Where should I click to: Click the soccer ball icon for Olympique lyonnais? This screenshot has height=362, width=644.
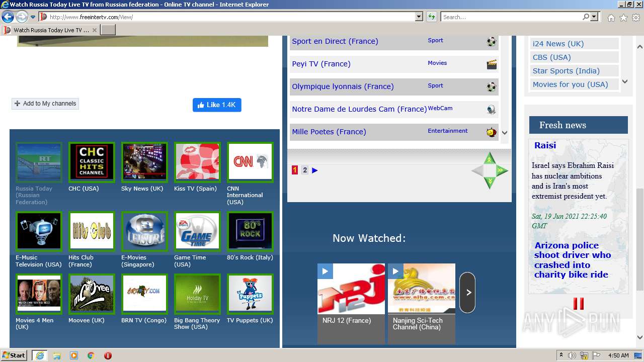[x=492, y=86]
